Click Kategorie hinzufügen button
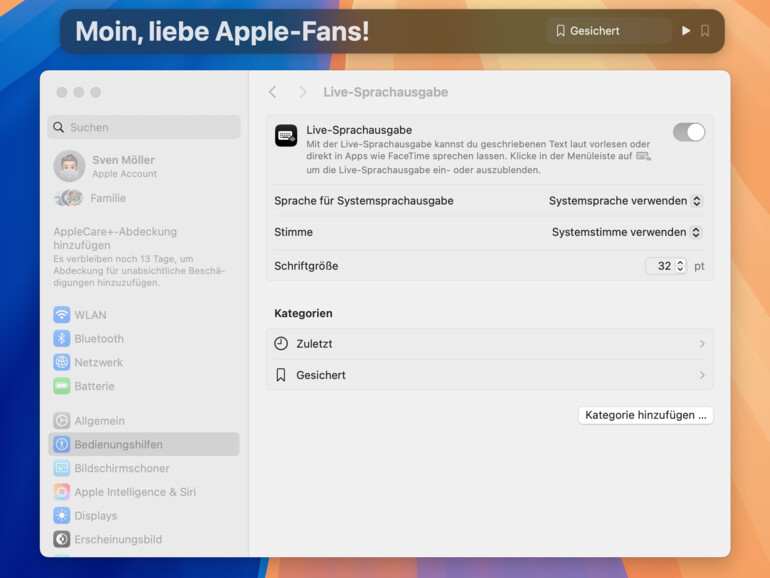The image size is (770, 578). click(x=645, y=415)
